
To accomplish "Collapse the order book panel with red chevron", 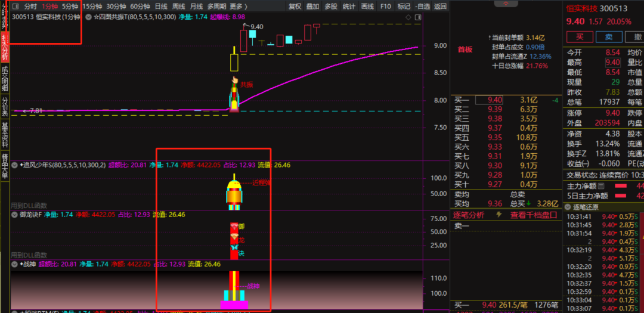I will pyautogui.click(x=506, y=4).
